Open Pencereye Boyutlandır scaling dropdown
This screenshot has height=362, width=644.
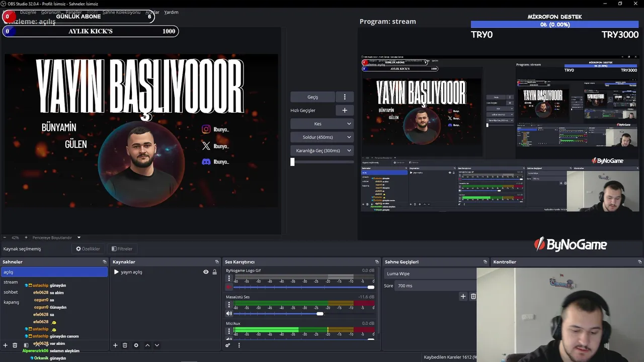(56, 237)
